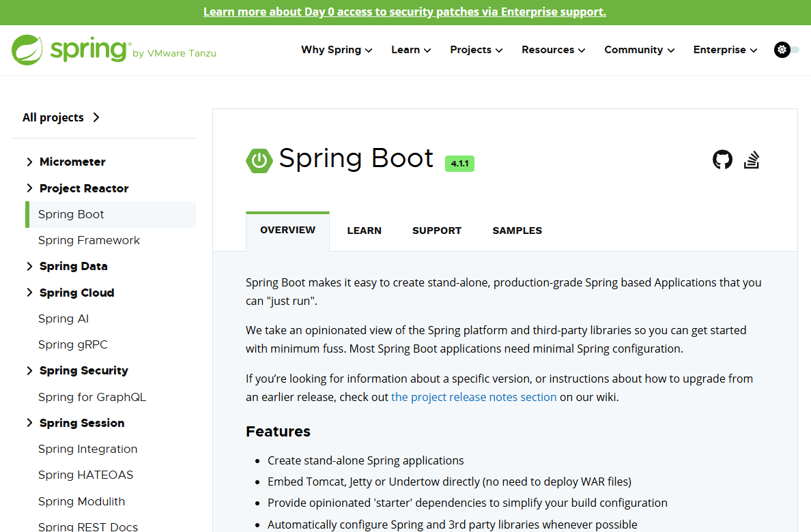811x532 pixels.
Task: Click the Day 0 security patches banner link
Action: click(x=404, y=12)
